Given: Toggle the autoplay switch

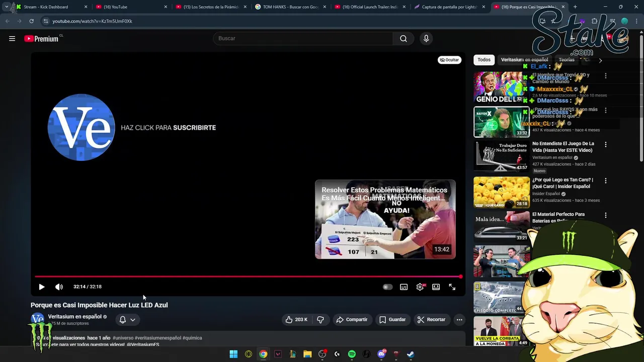Looking at the screenshot, I should (387, 287).
